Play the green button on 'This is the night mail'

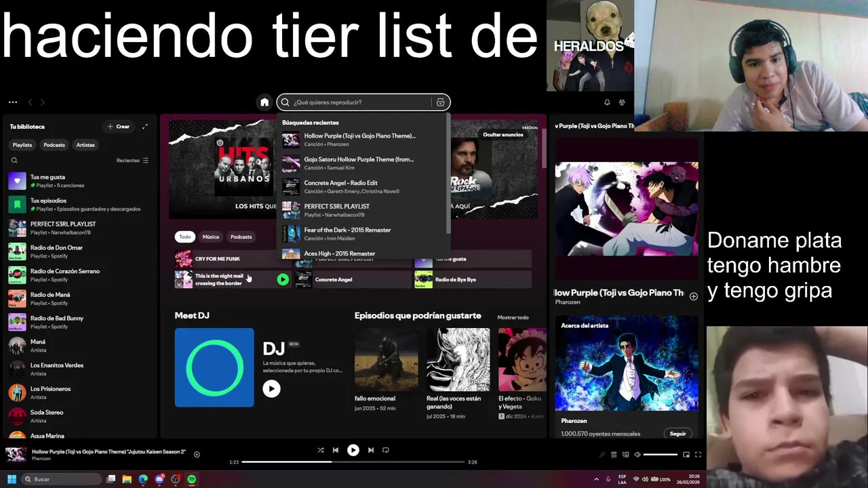(283, 279)
